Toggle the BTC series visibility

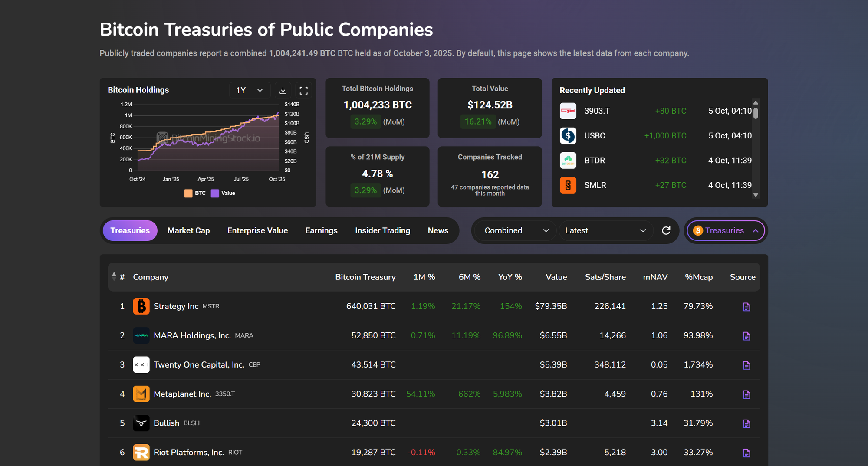(195, 193)
